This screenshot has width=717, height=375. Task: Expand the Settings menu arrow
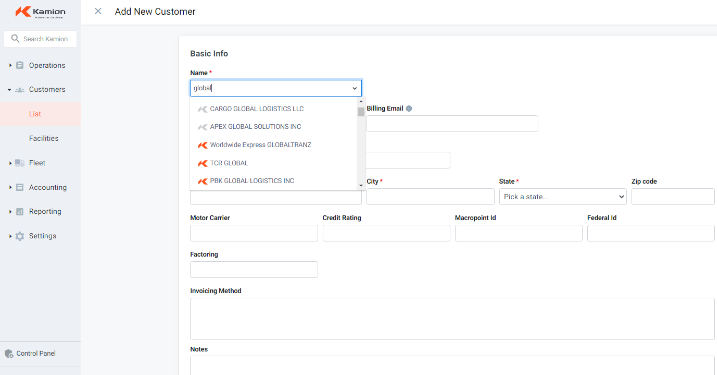point(10,236)
